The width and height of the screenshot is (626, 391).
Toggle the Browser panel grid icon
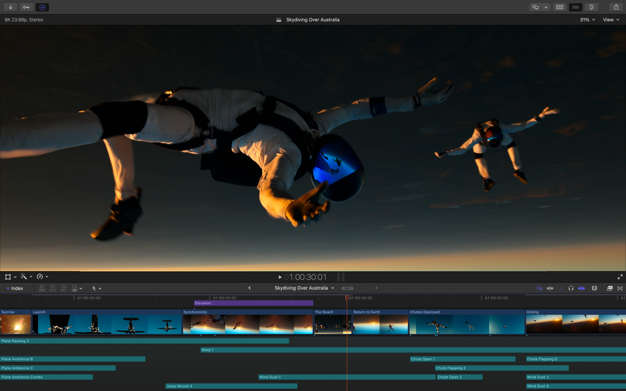(x=559, y=7)
